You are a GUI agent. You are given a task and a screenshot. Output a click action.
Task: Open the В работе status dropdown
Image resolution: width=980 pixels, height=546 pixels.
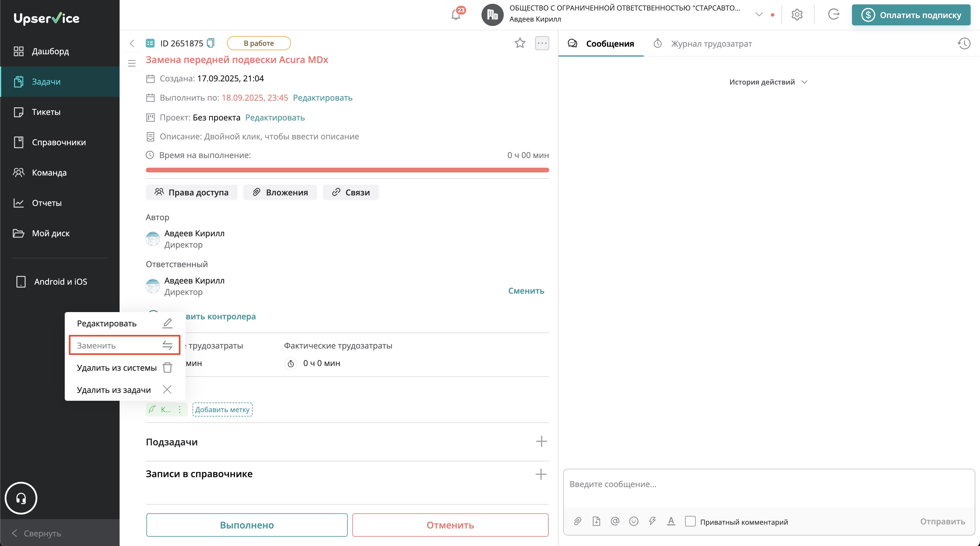259,43
